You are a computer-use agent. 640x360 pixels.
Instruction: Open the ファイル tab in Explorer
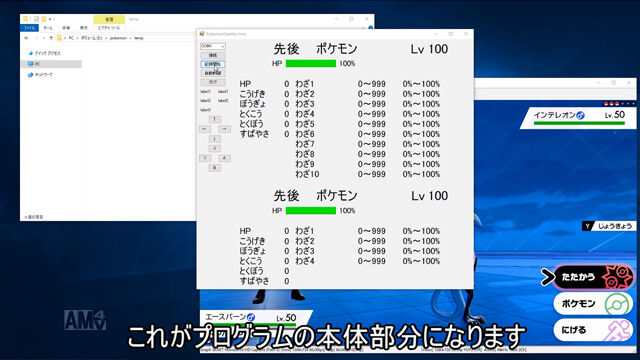[29, 28]
